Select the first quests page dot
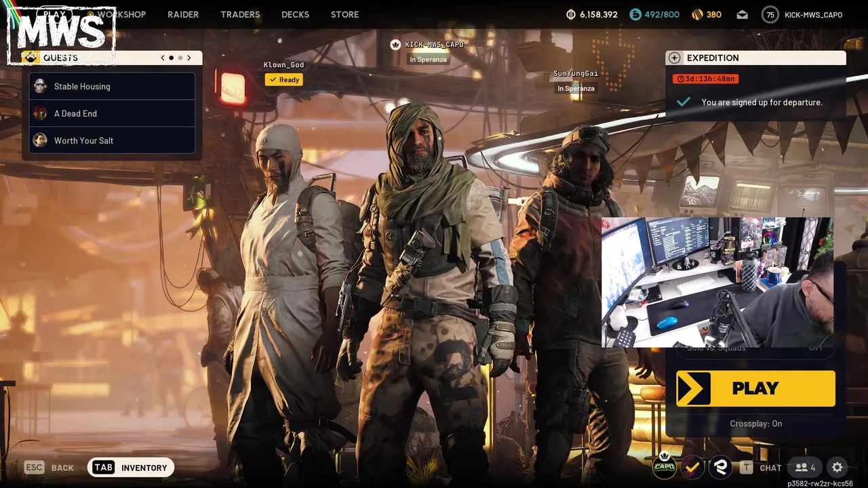Image resolution: width=868 pixels, height=488 pixels. (x=171, y=58)
